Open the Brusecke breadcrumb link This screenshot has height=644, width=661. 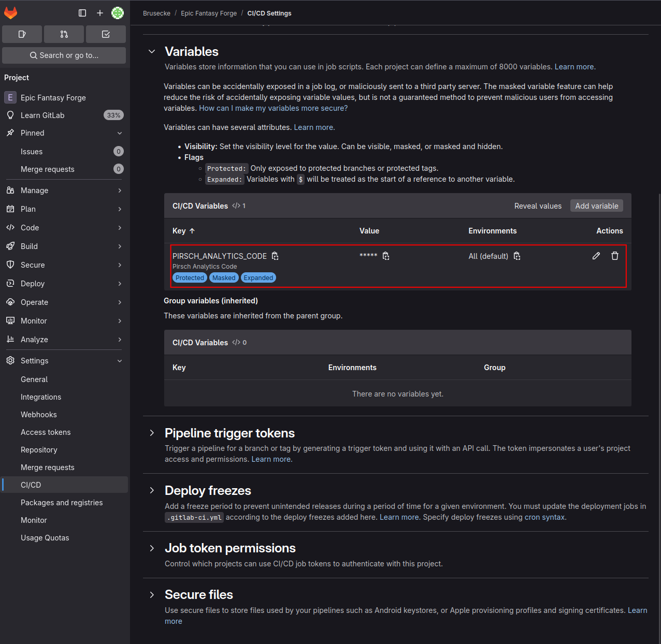pos(156,13)
